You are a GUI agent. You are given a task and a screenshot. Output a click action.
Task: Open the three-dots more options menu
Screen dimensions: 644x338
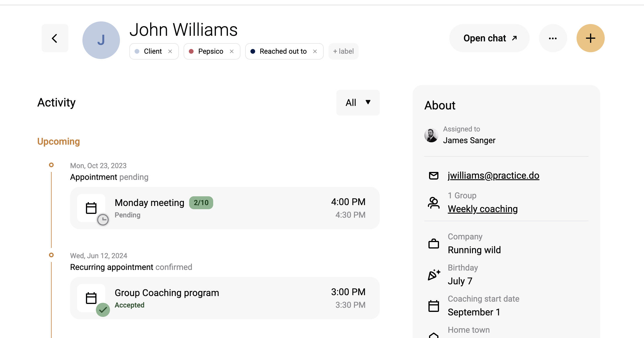553,38
